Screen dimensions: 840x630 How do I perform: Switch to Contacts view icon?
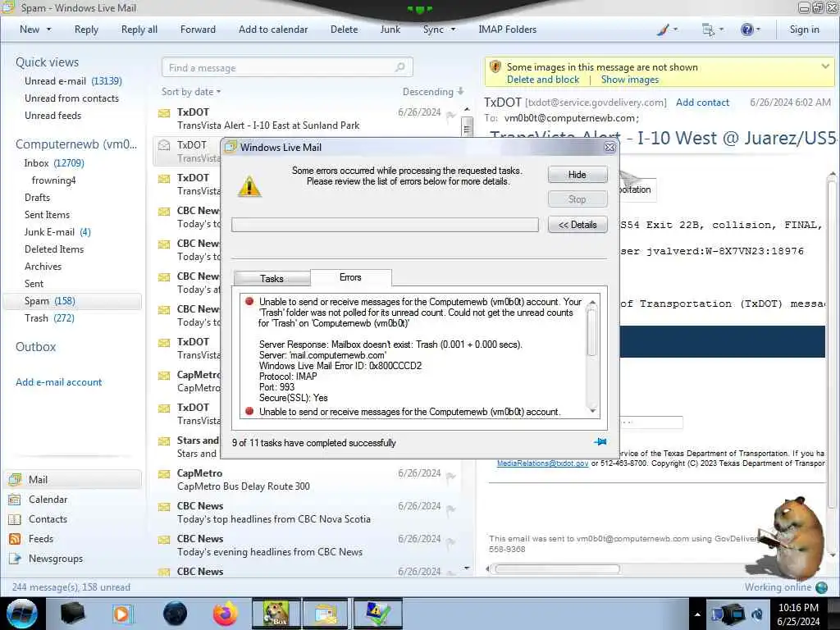click(x=15, y=519)
